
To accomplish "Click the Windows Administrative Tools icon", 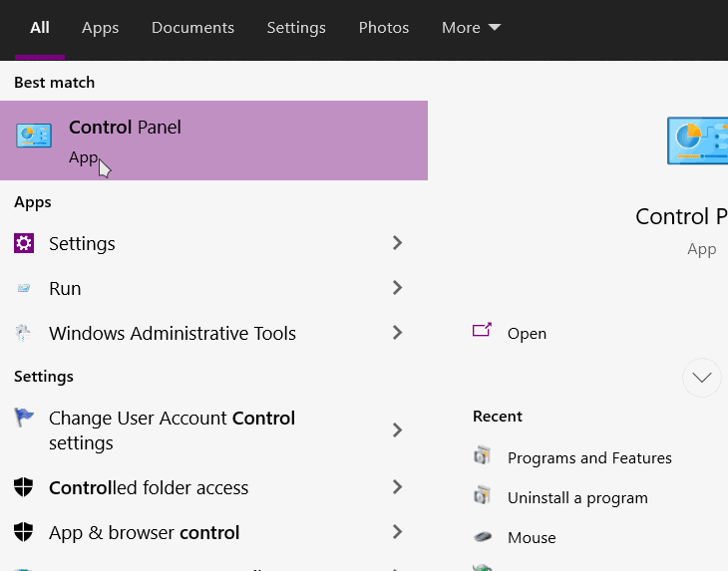I will (24, 333).
